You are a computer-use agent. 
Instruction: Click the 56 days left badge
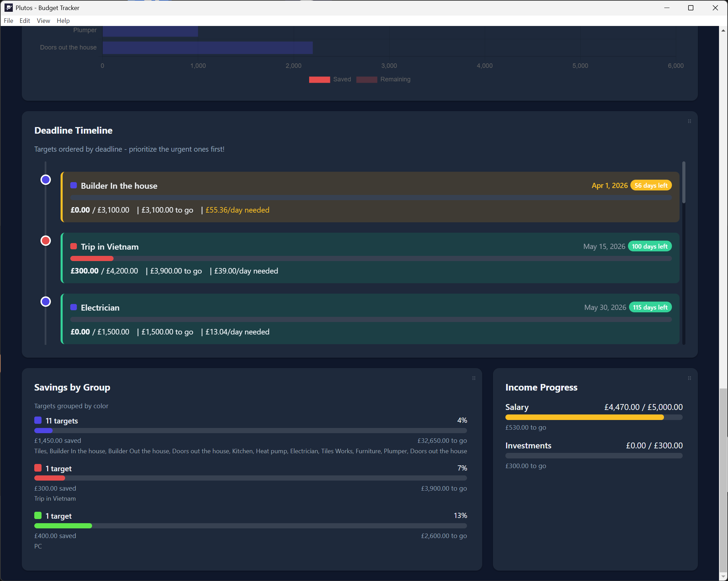pyautogui.click(x=651, y=185)
